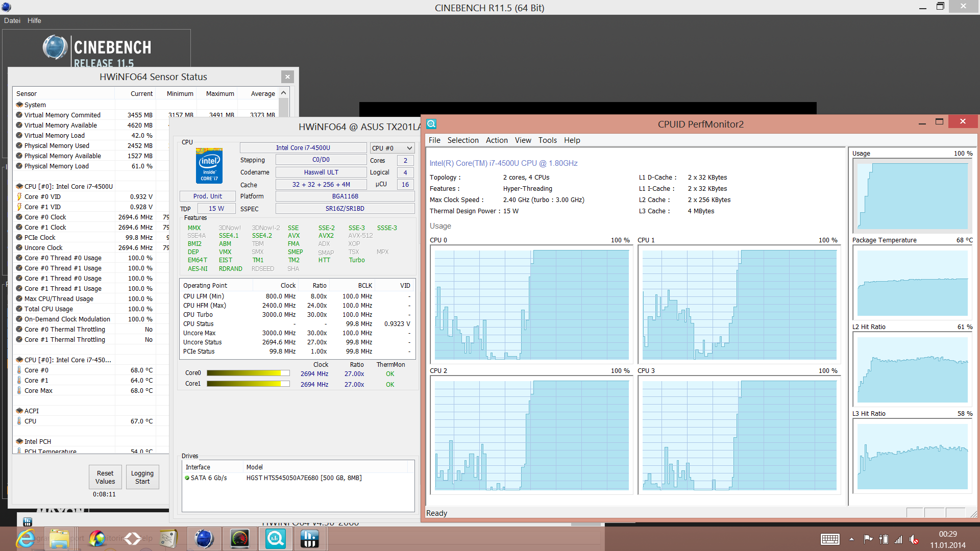Click the Cinebench Release 11.5 logo
This screenshot has height=551, width=980.
click(97, 51)
